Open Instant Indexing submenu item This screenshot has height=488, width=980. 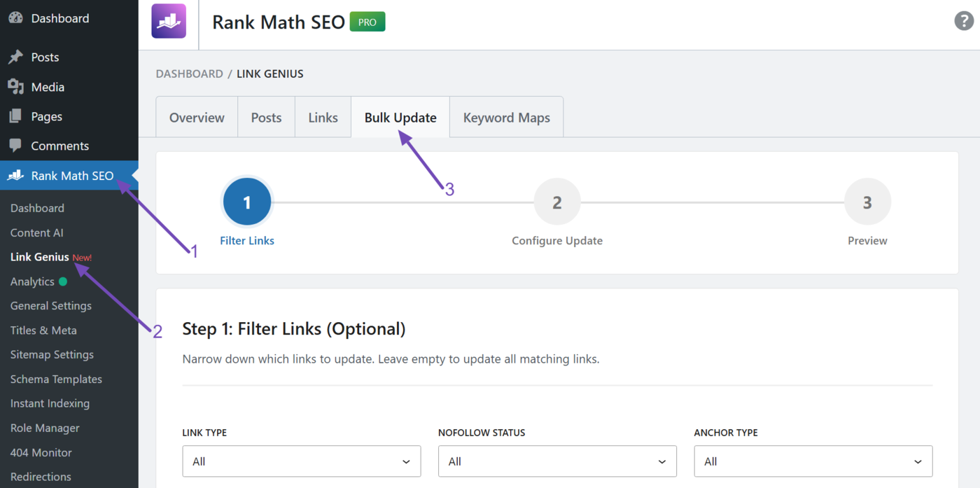pyautogui.click(x=50, y=403)
